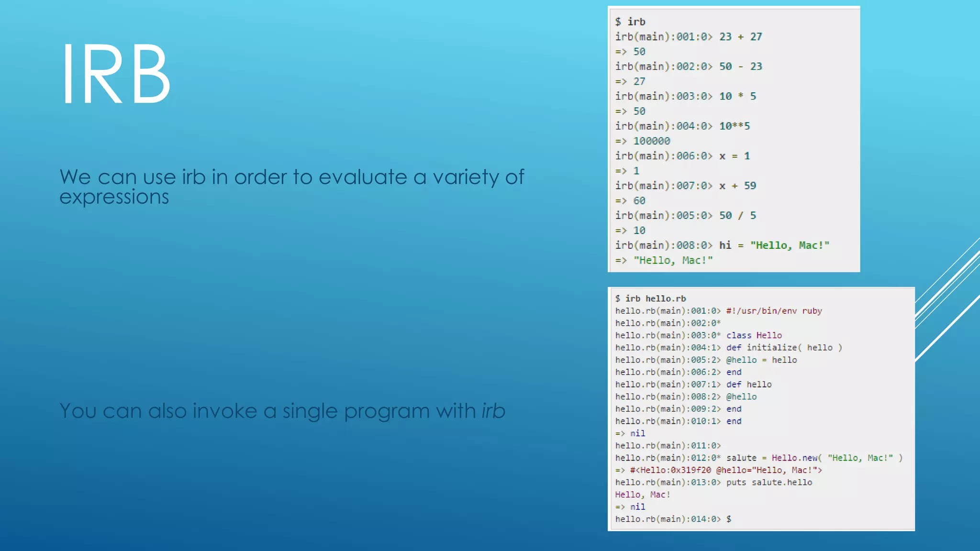Click the 'hello.rb(main):014:0> $' last line
The width and height of the screenshot is (980, 551).
pos(673,519)
